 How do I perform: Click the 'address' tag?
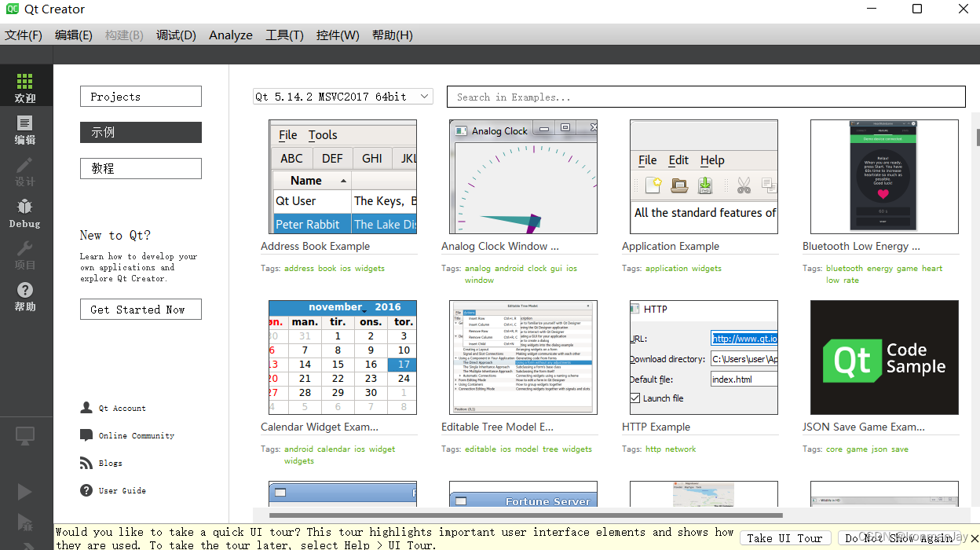(x=299, y=269)
